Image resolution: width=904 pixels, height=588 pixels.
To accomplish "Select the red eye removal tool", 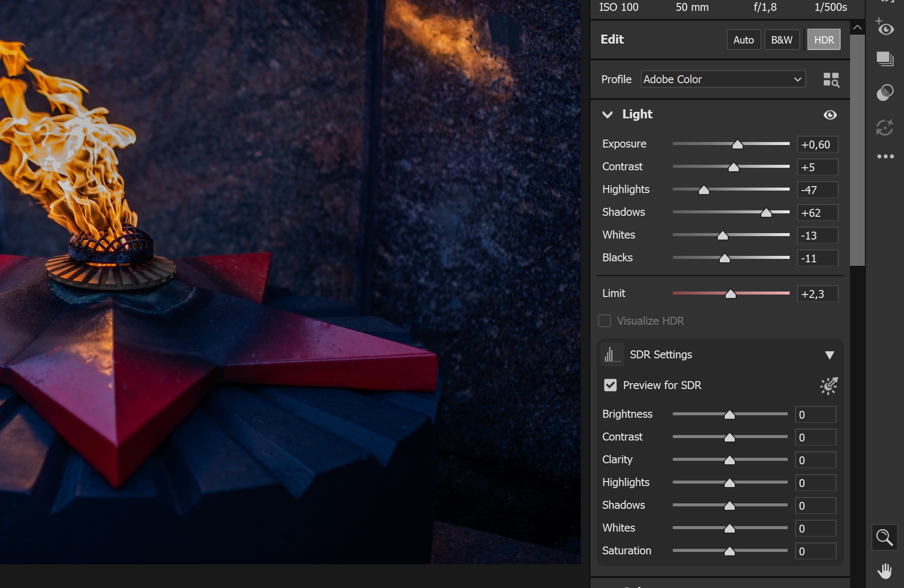I will [885, 28].
